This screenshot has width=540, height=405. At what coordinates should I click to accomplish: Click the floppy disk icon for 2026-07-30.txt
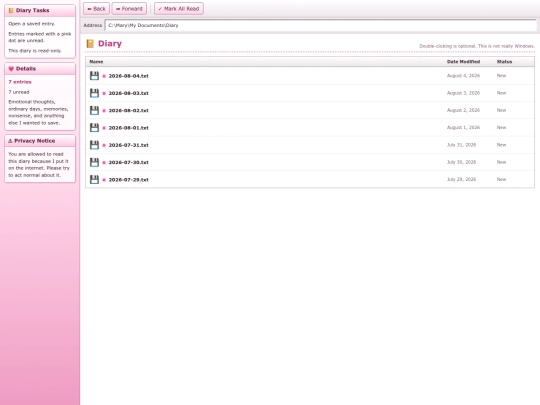point(94,162)
